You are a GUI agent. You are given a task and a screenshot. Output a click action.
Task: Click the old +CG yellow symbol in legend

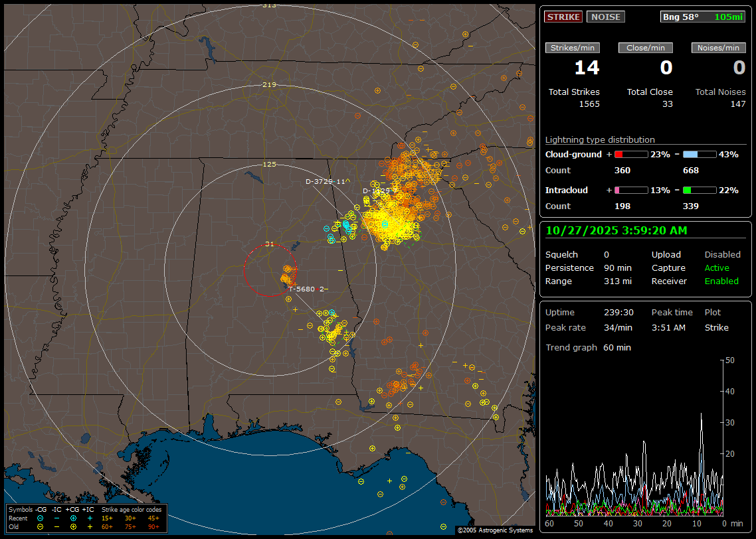73,526
